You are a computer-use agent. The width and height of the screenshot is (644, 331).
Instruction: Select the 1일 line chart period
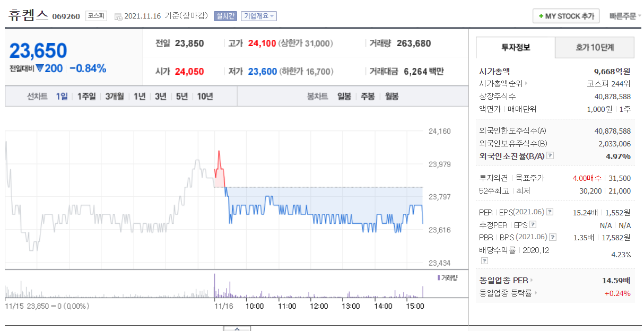pos(62,97)
